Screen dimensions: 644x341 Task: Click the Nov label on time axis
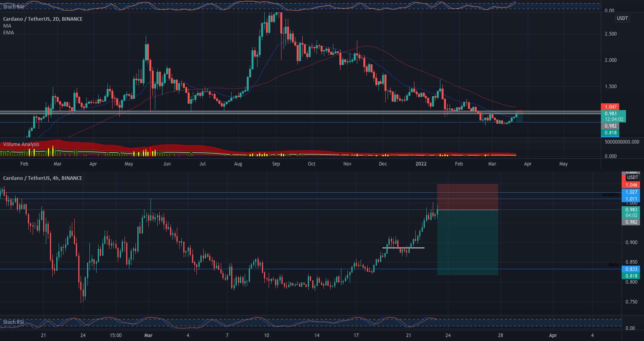click(347, 164)
